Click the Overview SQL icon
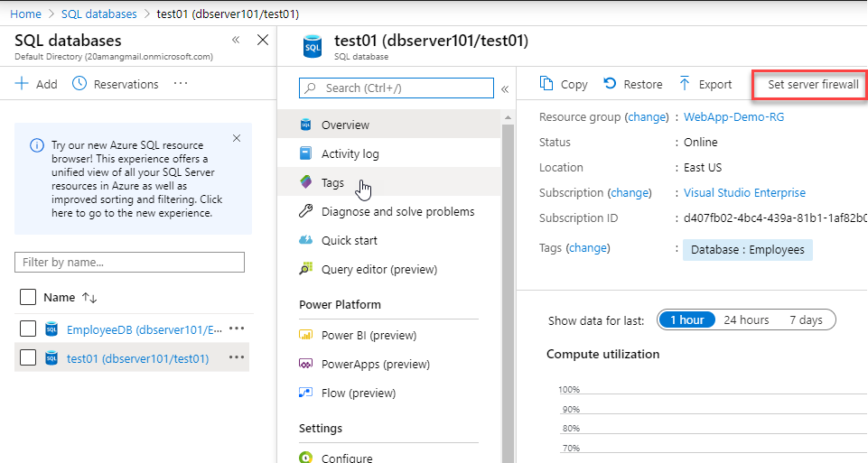 pos(305,125)
